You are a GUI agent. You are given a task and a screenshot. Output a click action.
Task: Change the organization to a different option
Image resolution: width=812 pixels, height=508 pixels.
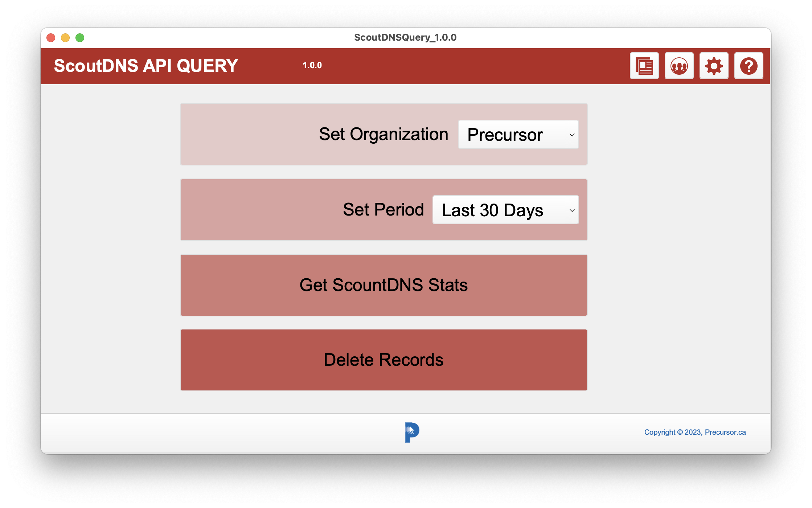pyautogui.click(x=517, y=135)
